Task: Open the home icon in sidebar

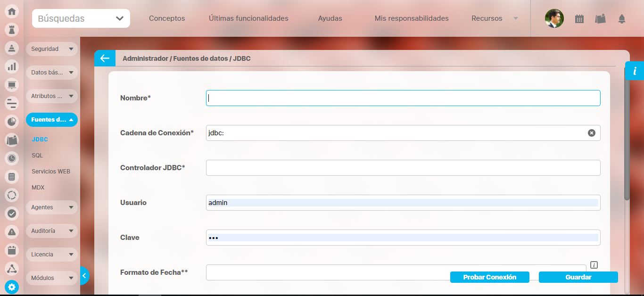Action: pyautogui.click(x=12, y=12)
